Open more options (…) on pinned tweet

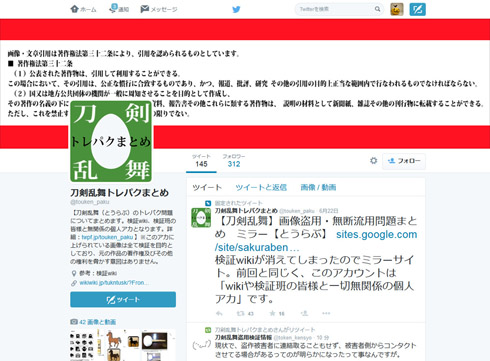(326, 313)
